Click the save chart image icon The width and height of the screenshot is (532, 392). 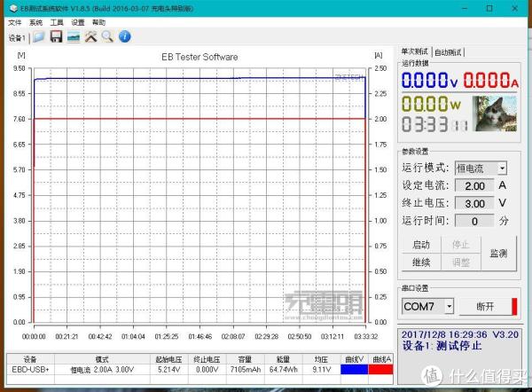click(x=74, y=36)
